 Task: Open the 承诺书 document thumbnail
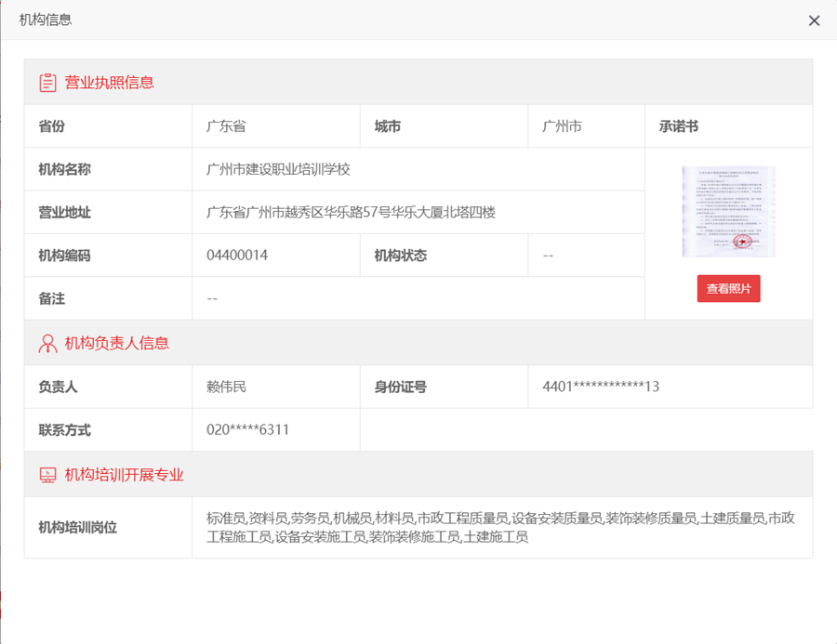coord(728,211)
